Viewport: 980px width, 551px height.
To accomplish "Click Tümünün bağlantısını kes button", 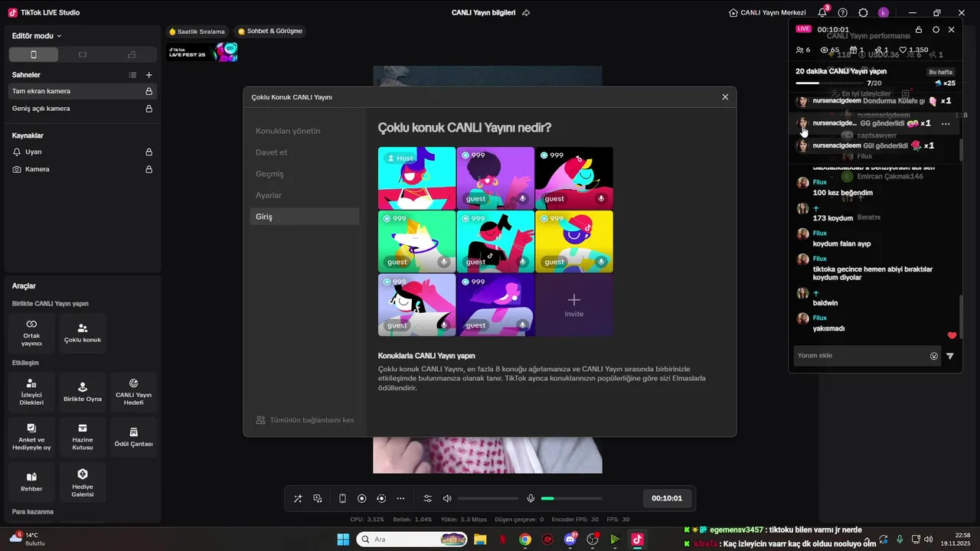I will tap(305, 420).
